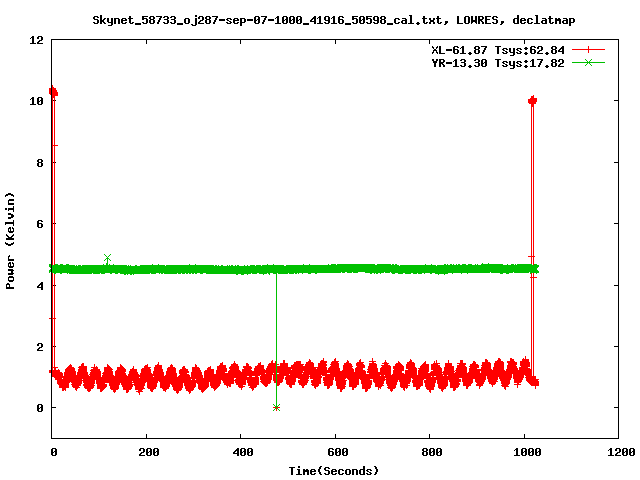Click the y-axis tick label 8
This screenshot has height=480, width=640.
tap(40, 163)
